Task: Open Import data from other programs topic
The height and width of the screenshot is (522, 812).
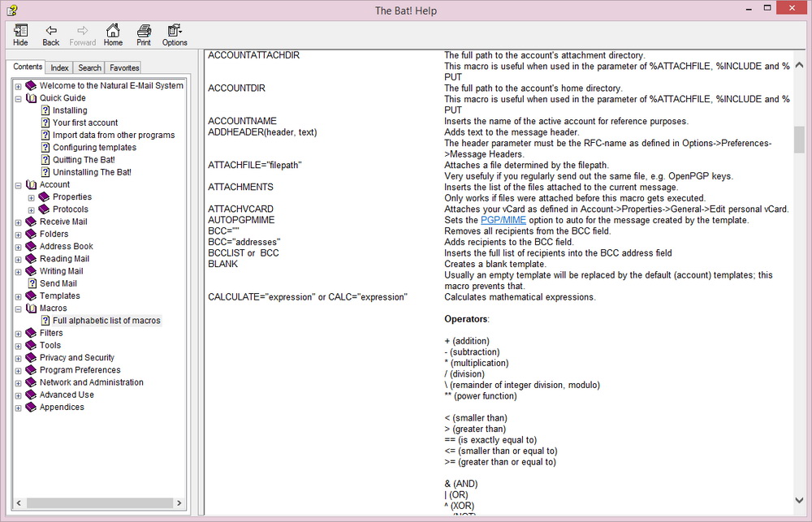Action: click(x=114, y=135)
